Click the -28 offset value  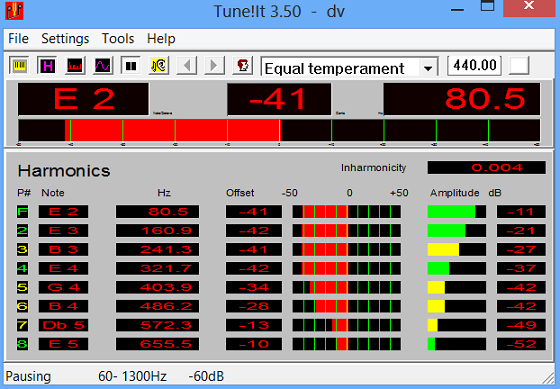click(x=254, y=306)
